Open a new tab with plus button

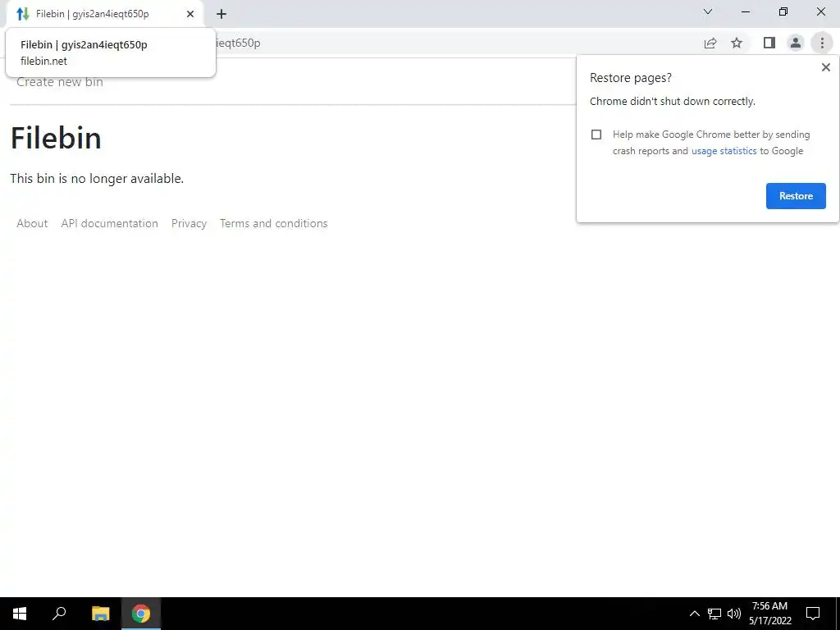click(x=221, y=14)
